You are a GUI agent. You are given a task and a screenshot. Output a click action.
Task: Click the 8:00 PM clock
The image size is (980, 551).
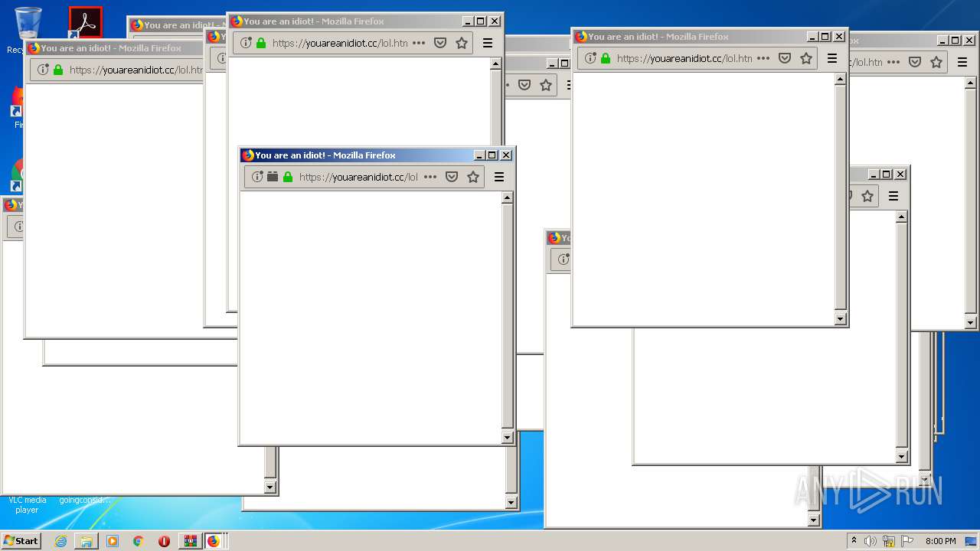pos(941,541)
